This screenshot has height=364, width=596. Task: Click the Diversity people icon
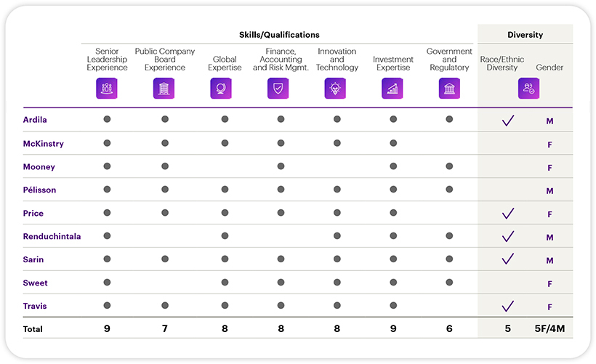[x=528, y=89]
